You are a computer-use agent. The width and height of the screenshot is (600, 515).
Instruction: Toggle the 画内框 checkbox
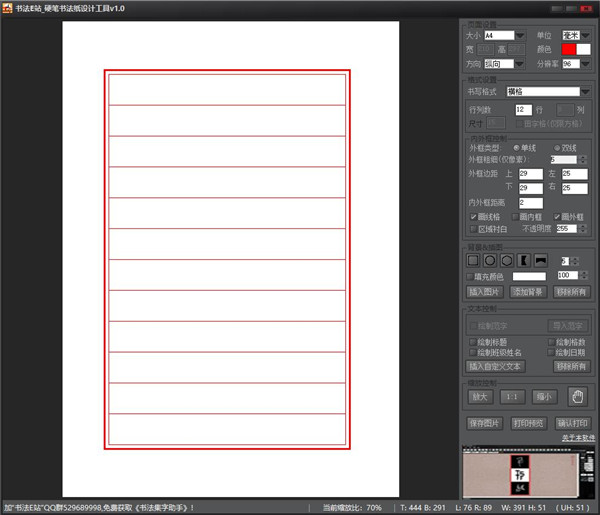tap(515, 217)
